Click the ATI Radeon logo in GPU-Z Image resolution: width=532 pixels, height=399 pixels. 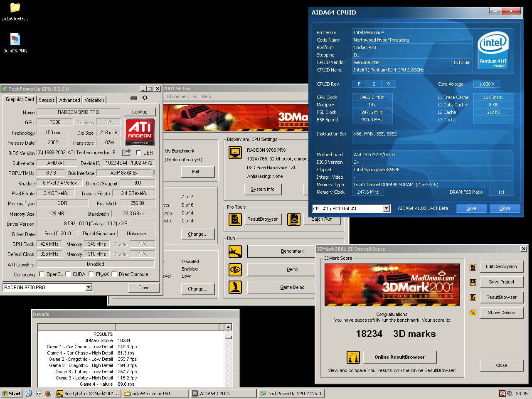click(x=140, y=132)
